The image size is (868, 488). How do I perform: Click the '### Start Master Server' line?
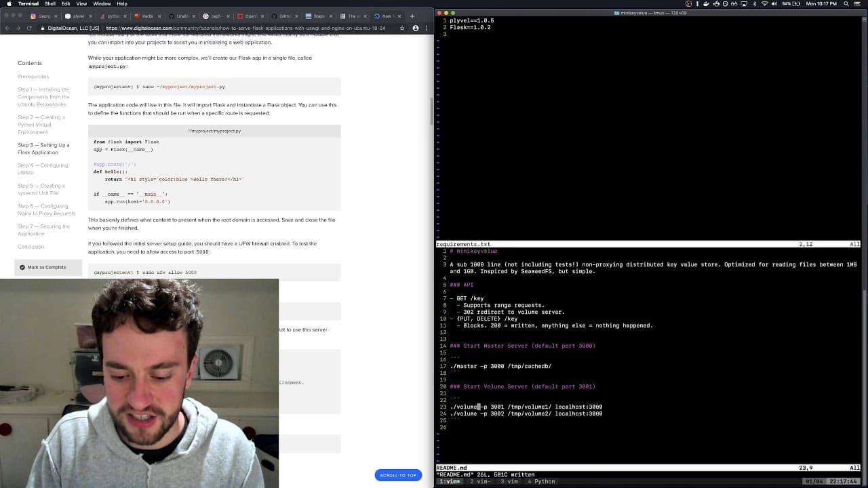(x=522, y=346)
